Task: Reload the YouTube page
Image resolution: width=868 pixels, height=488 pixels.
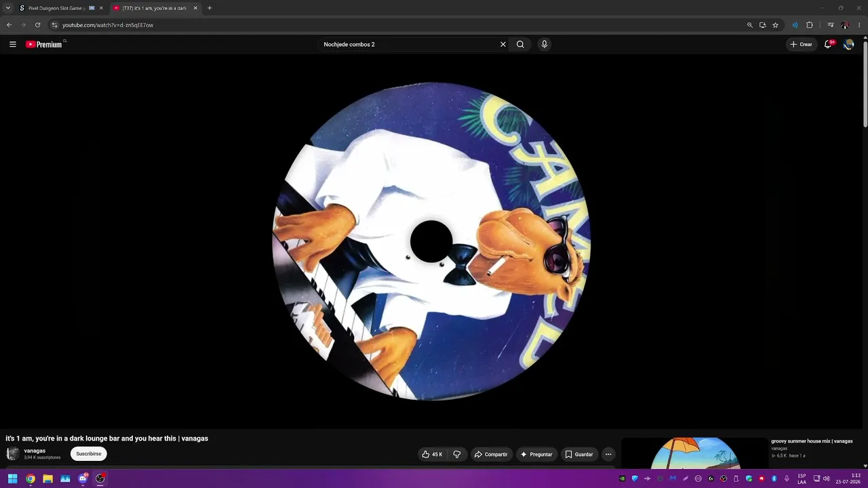Action: click(x=37, y=25)
